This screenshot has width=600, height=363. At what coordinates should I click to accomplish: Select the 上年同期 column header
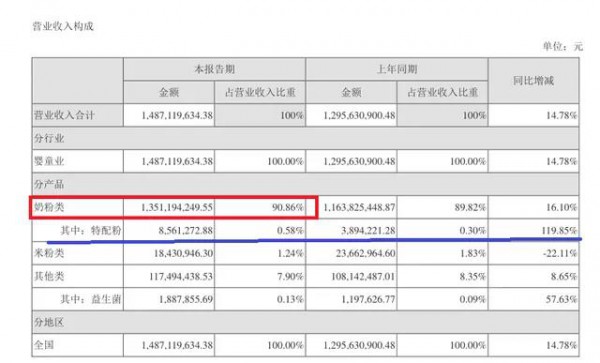[397, 69]
